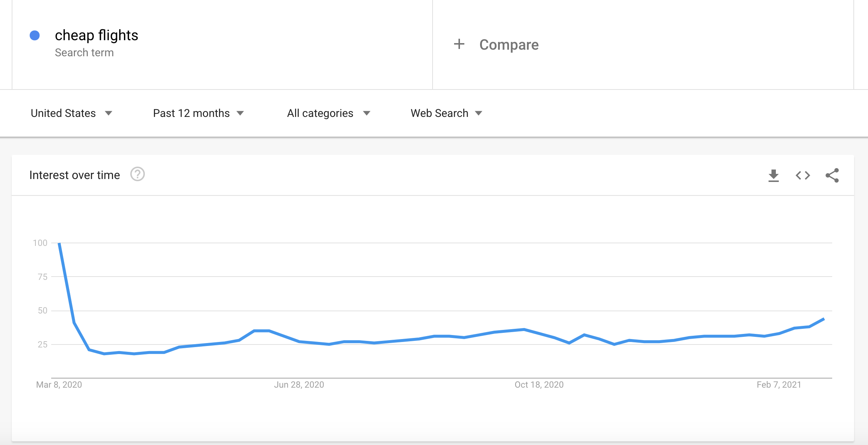
Task: Click the help icon next to Interest over time
Action: (137, 175)
